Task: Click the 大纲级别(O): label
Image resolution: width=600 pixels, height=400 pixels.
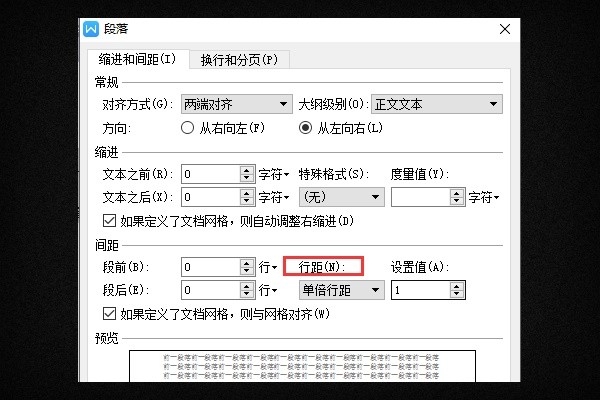Action: coord(334,104)
